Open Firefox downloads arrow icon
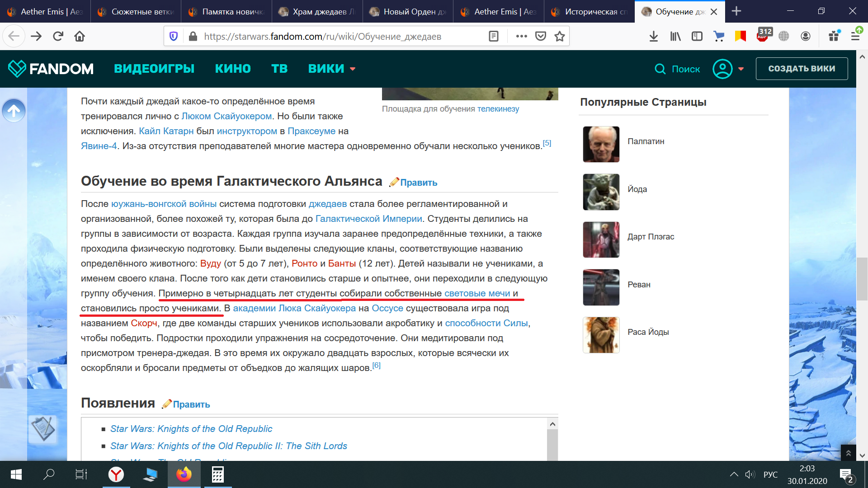The height and width of the screenshot is (488, 868). coord(653,36)
